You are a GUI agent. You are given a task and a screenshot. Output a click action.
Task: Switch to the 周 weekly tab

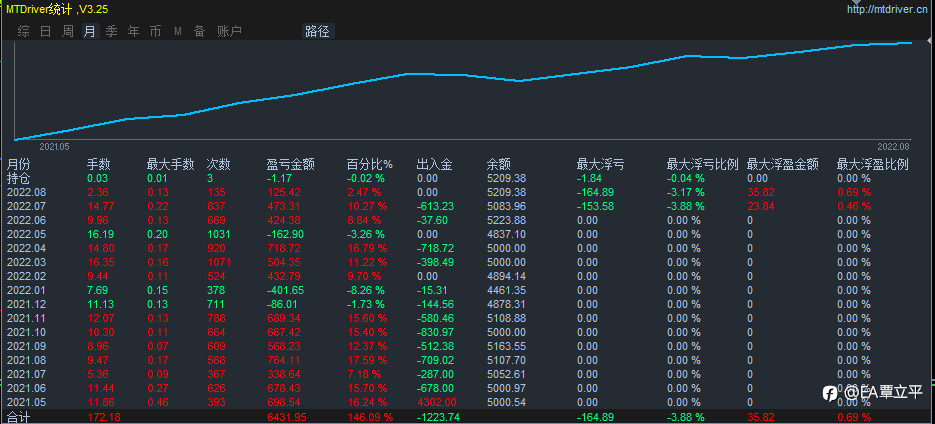click(68, 32)
